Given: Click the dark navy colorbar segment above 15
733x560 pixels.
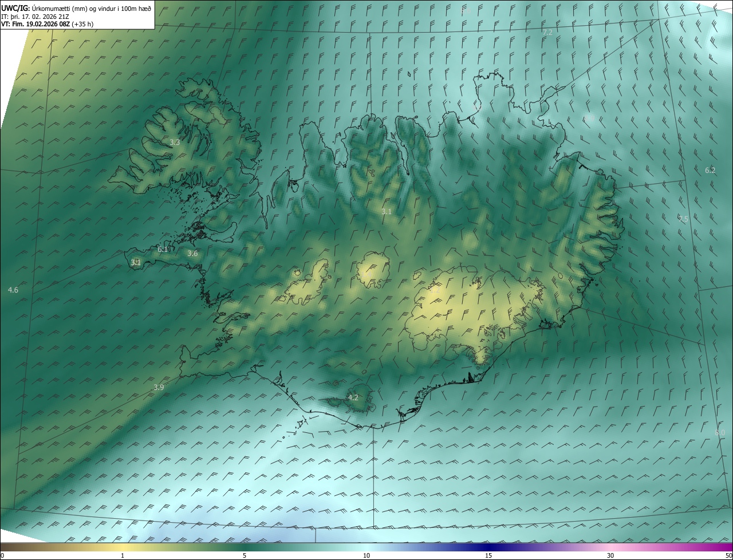Looking at the screenshot, I should coord(488,547).
